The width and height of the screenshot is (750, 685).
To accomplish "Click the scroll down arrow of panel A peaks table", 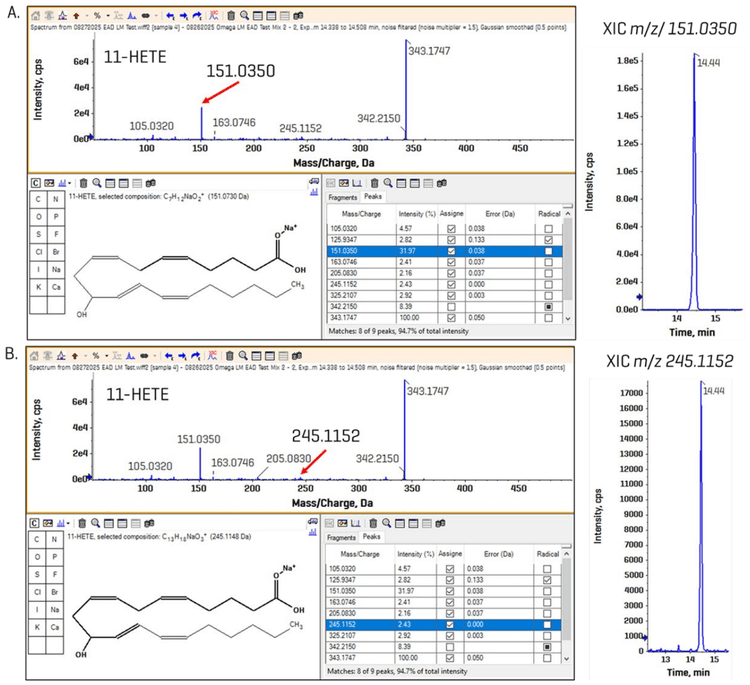I will [x=570, y=317].
